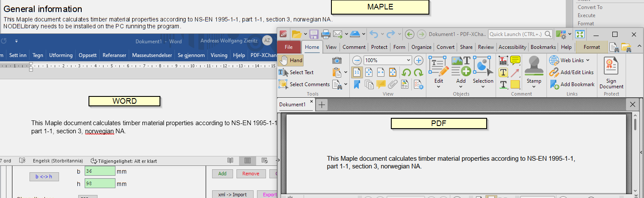This screenshot has height=198, width=644.
Task: Click the b <-> h swap button
Action: point(44,177)
